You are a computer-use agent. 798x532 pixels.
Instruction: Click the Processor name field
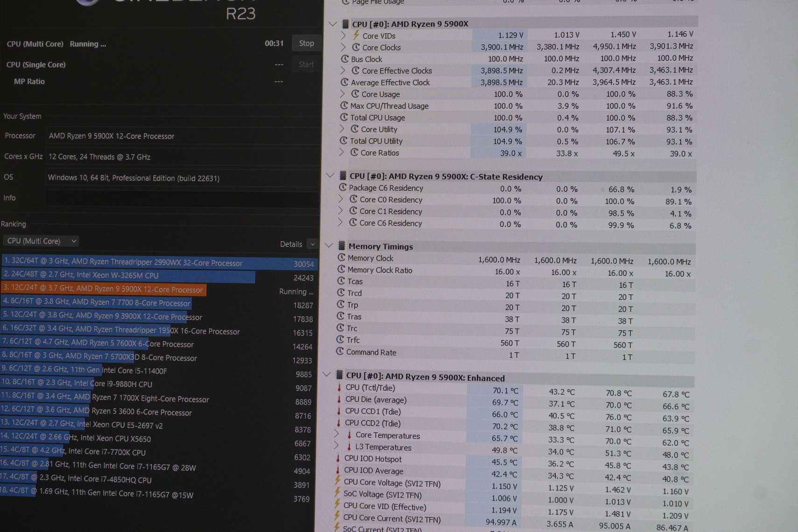coord(182,136)
